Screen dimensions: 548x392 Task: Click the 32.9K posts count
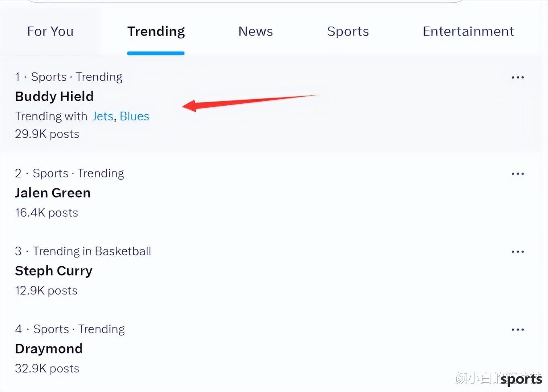pyautogui.click(x=47, y=369)
